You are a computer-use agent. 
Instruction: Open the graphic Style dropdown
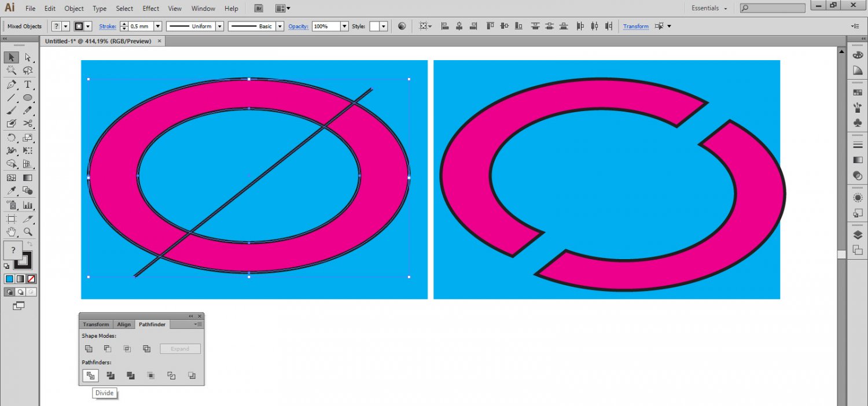[x=384, y=26]
